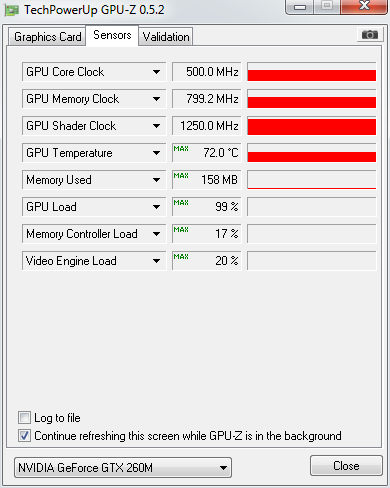This screenshot has width=390, height=488.
Task: Switch to the Graphics Card tab
Action: click(x=47, y=37)
